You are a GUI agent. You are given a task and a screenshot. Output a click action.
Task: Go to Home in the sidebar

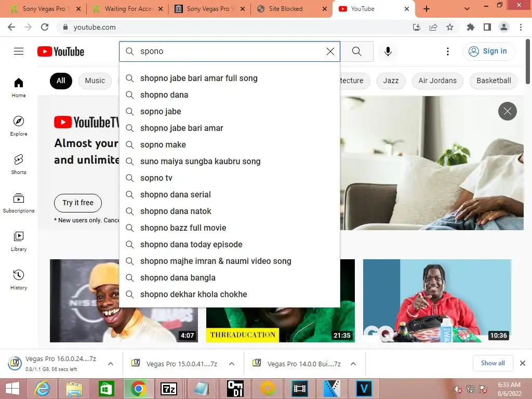[19, 87]
